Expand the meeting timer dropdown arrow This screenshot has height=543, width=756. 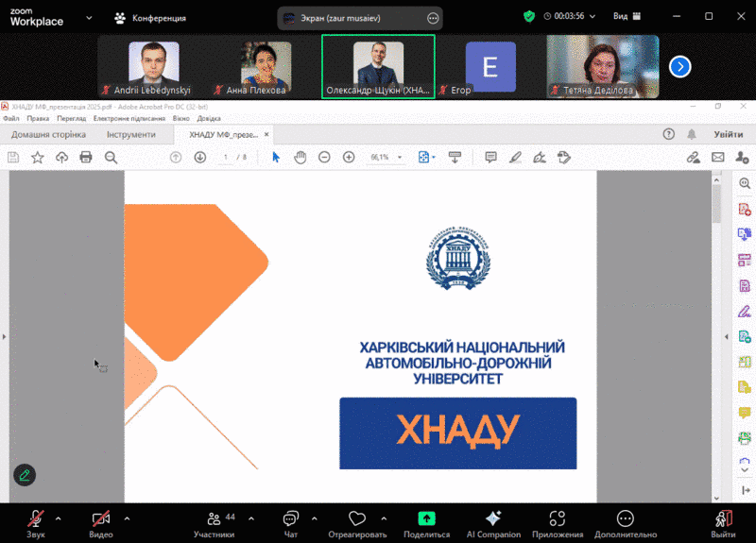(x=593, y=16)
